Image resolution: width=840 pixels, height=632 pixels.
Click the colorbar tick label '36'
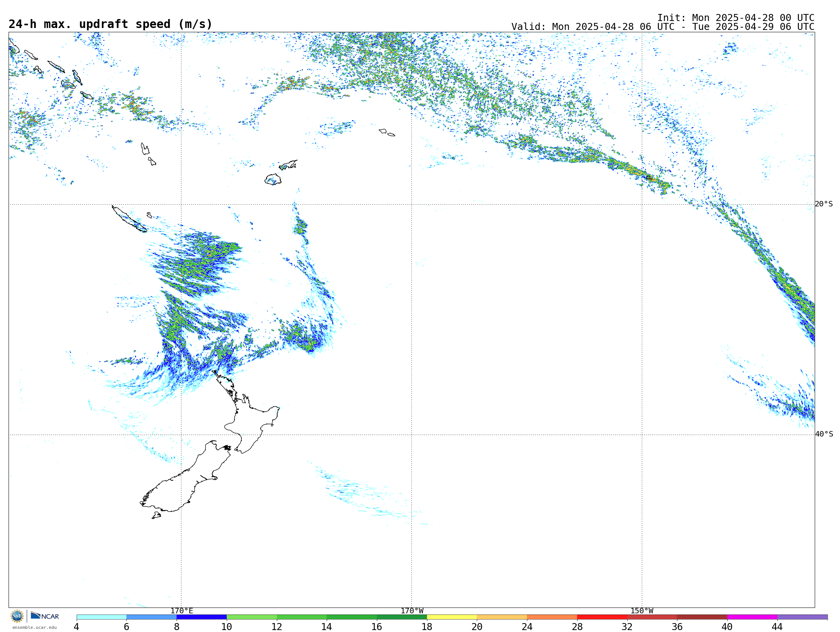tap(677, 627)
